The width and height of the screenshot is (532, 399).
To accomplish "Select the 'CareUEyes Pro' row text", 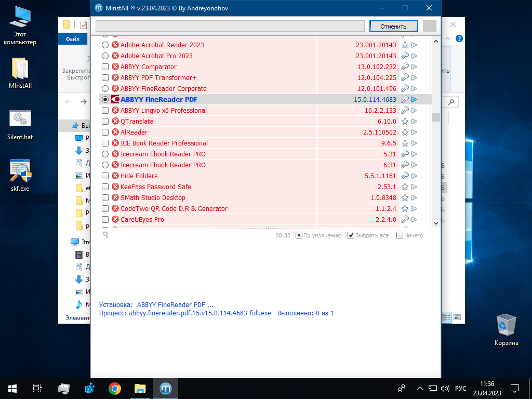I will pyautogui.click(x=142, y=220).
